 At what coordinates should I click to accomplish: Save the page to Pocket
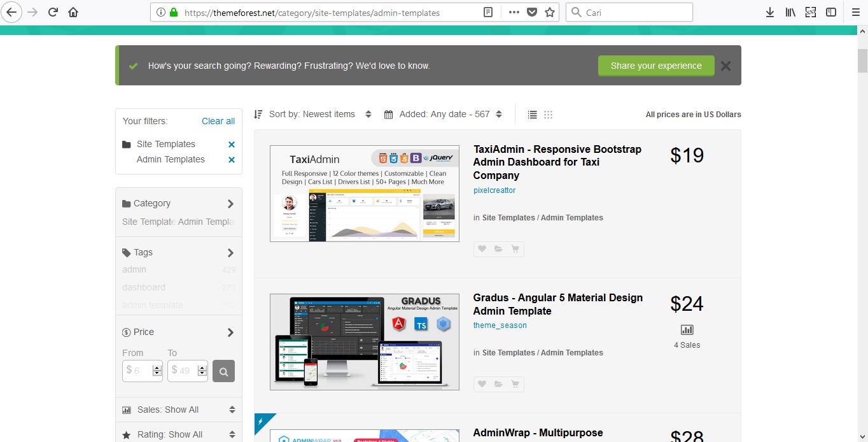(532, 12)
